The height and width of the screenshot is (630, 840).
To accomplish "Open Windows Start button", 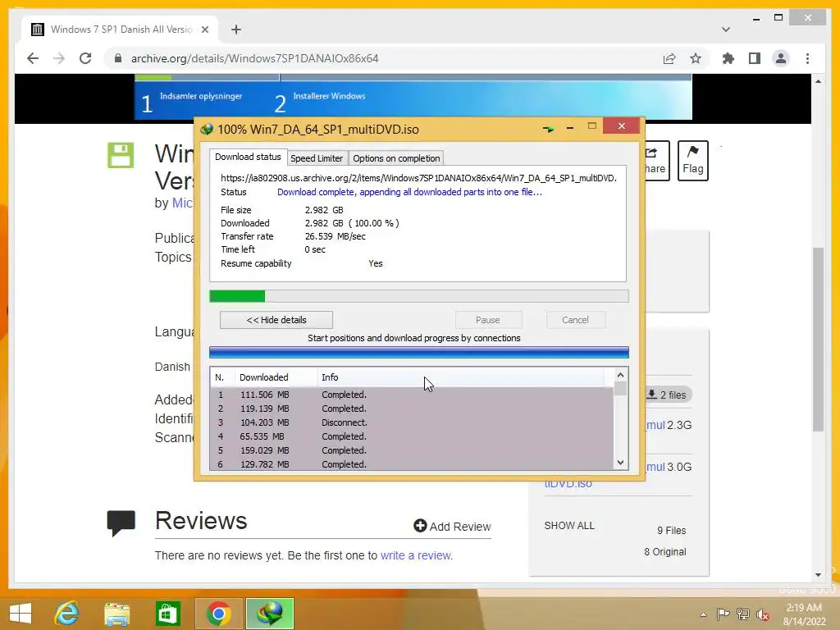I will (x=21, y=614).
